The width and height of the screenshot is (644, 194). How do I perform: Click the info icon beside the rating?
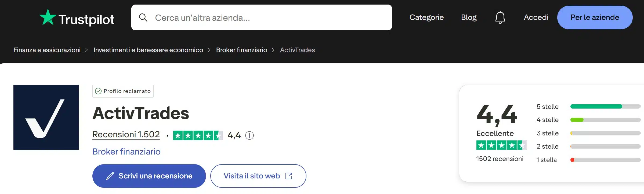point(250,135)
